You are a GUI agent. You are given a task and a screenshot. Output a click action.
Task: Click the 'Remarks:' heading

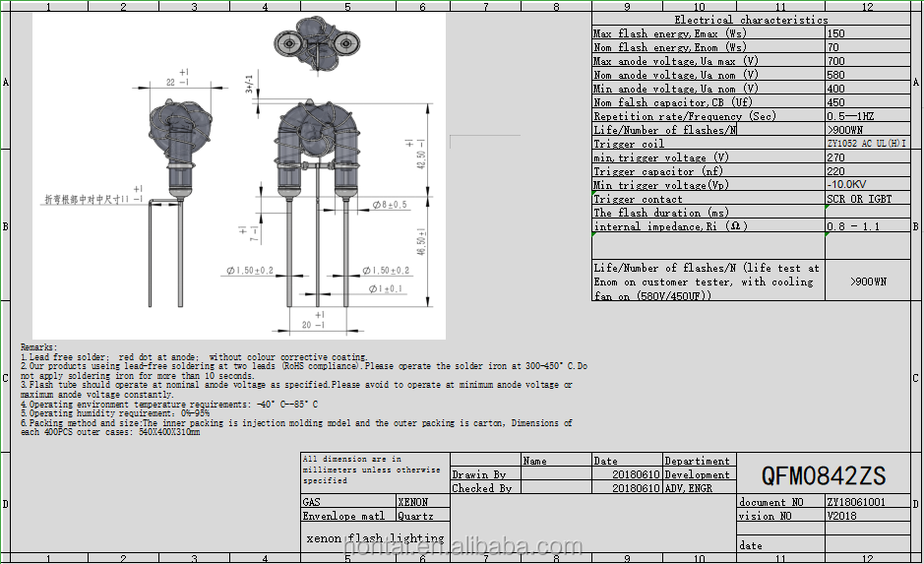tap(39, 347)
